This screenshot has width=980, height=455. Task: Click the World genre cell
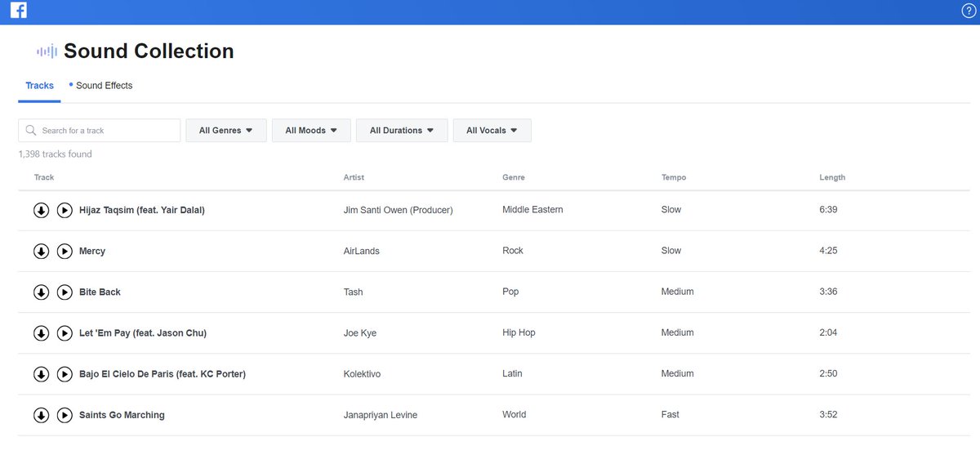[x=514, y=414]
